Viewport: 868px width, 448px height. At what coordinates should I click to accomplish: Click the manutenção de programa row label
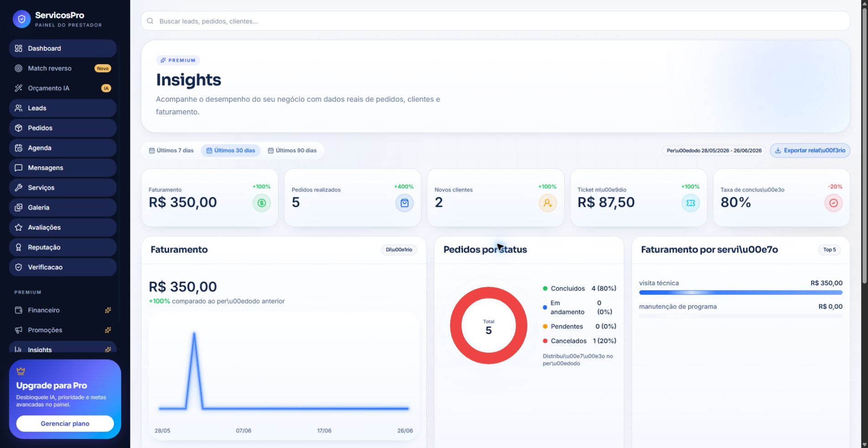click(678, 307)
